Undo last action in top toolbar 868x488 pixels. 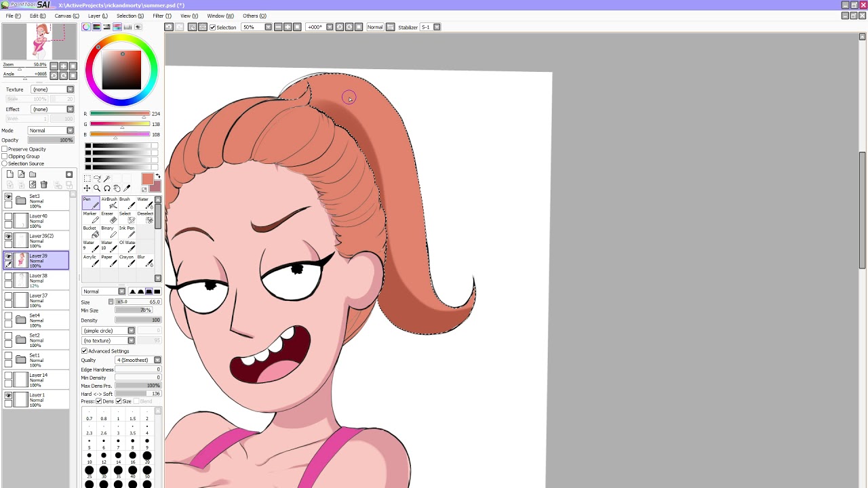[169, 27]
